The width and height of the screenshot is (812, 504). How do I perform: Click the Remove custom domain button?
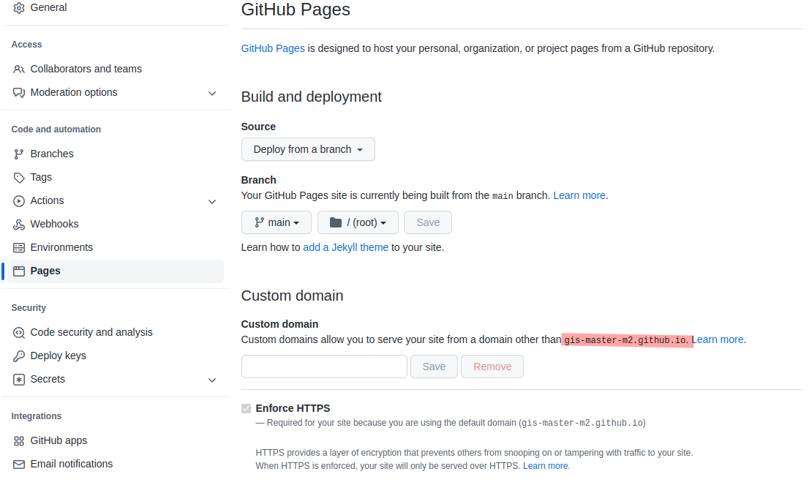point(492,366)
